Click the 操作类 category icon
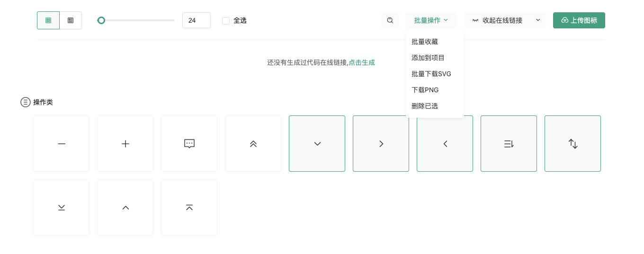 [26, 102]
